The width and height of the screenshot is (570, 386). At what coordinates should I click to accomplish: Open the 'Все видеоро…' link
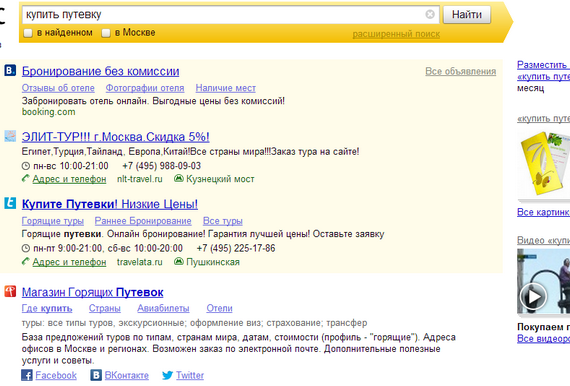click(543, 339)
